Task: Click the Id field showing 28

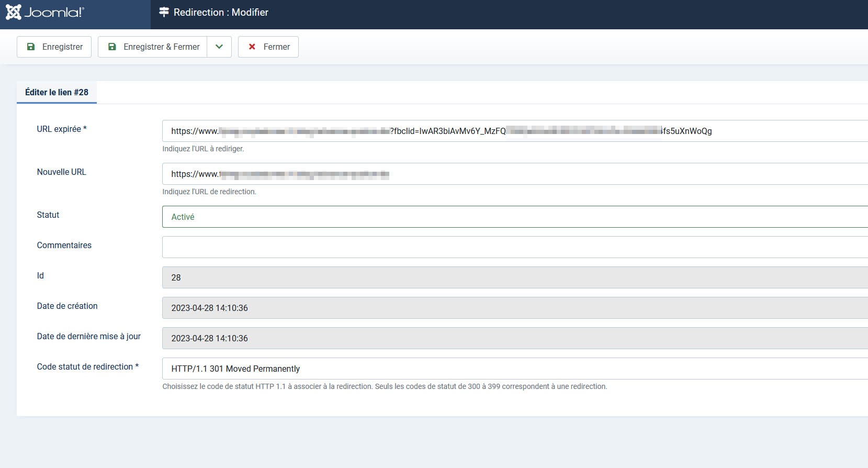Action: [x=515, y=277]
